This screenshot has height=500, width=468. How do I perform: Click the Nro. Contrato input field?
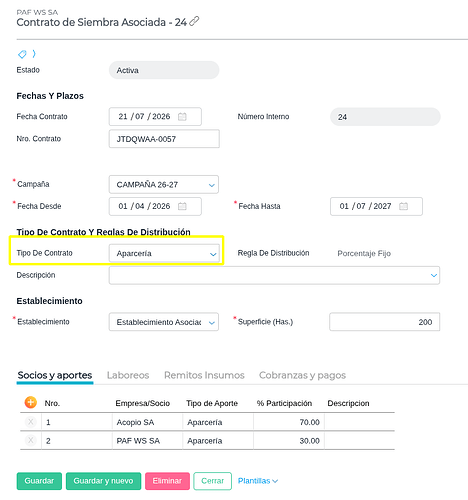(164, 139)
